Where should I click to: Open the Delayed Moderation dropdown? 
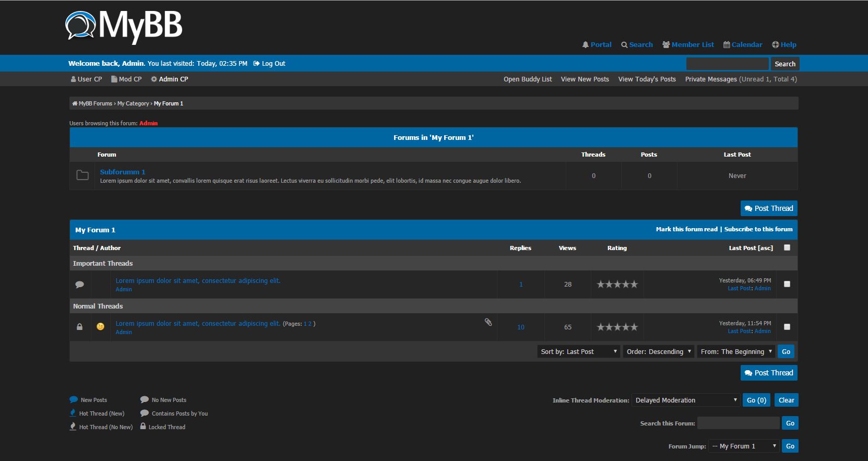[x=686, y=400]
